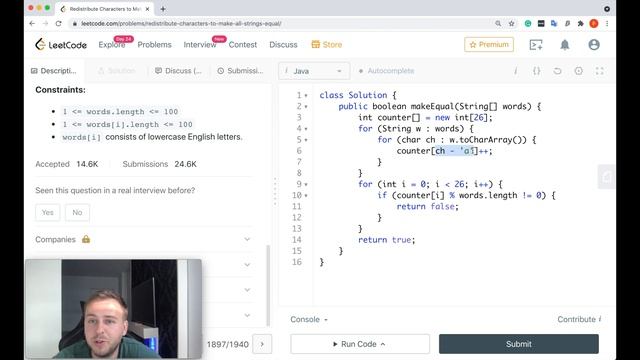Open the playground terminal icon

[536, 45]
